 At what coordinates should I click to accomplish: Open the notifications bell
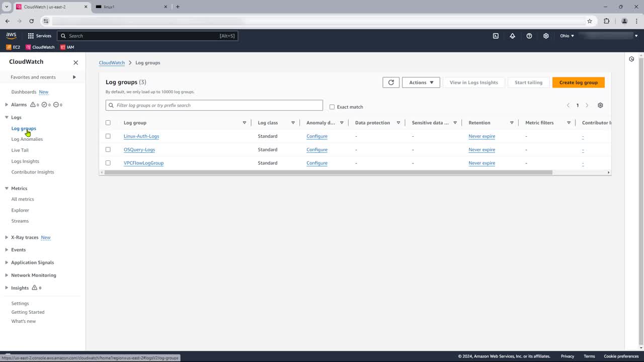(x=512, y=36)
